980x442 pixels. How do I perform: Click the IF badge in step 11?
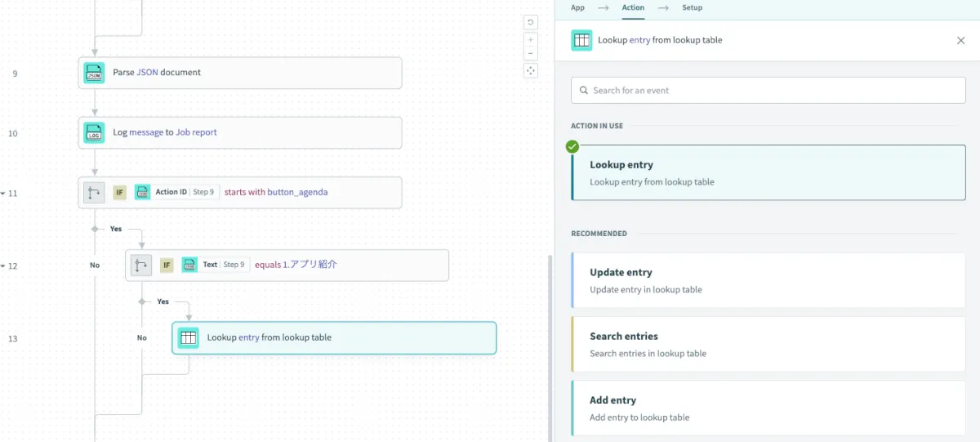[x=119, y=192]
